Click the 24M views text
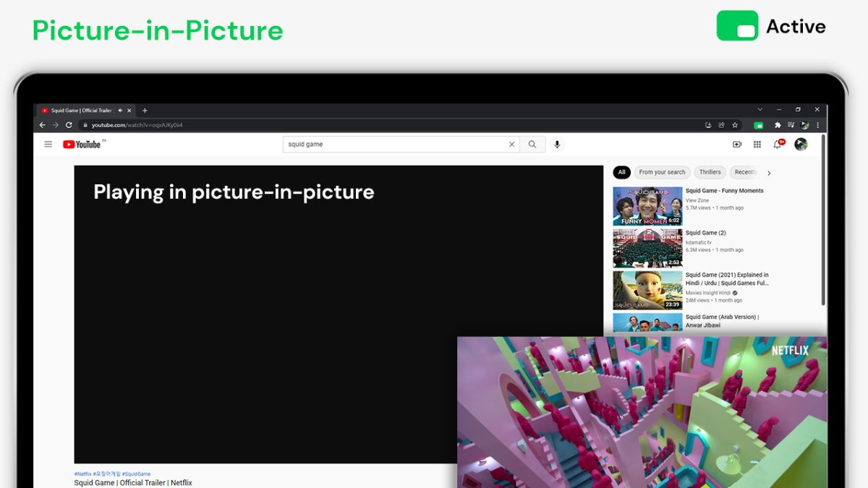868x488 pixels. click(x=697, y=301)
